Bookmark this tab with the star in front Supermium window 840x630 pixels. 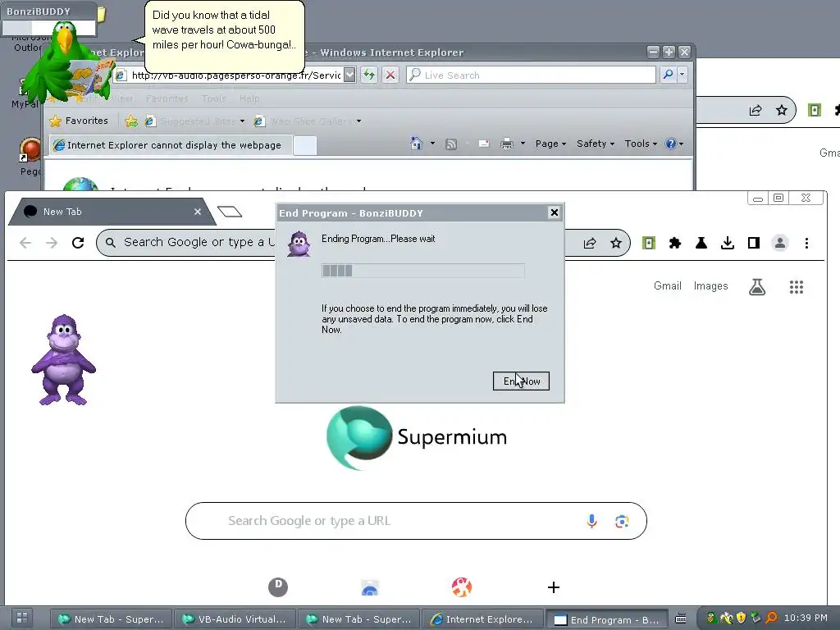pyautogui.click(x=616, y=243)
